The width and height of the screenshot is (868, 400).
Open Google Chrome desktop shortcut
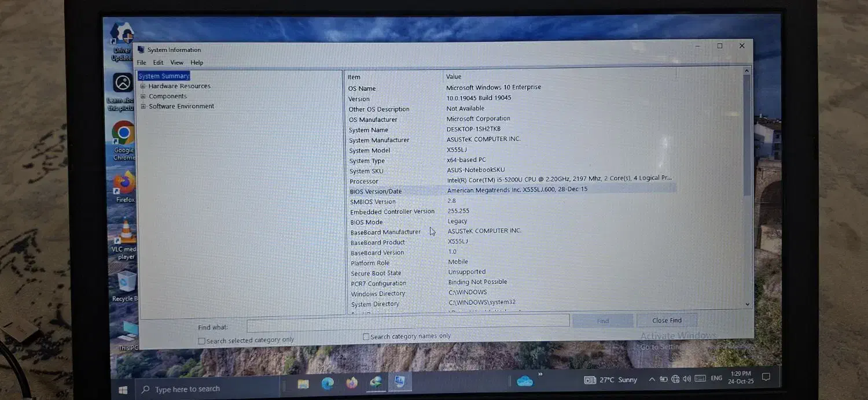[123, 134]
